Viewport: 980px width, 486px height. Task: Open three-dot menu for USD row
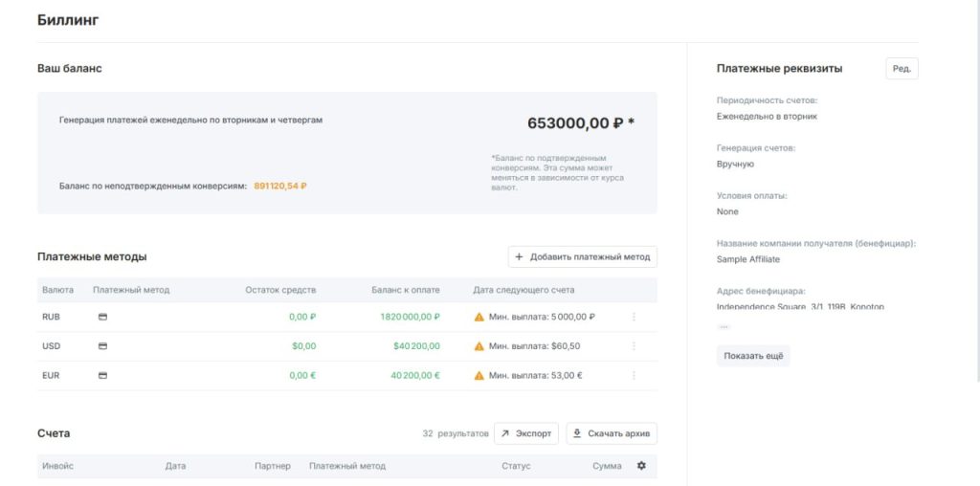click(634, 346)
